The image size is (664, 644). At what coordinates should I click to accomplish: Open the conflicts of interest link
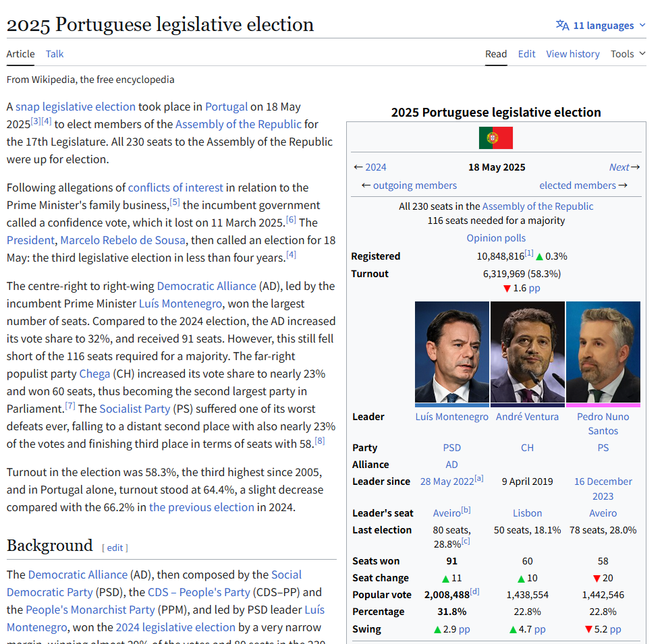(175, 187)
